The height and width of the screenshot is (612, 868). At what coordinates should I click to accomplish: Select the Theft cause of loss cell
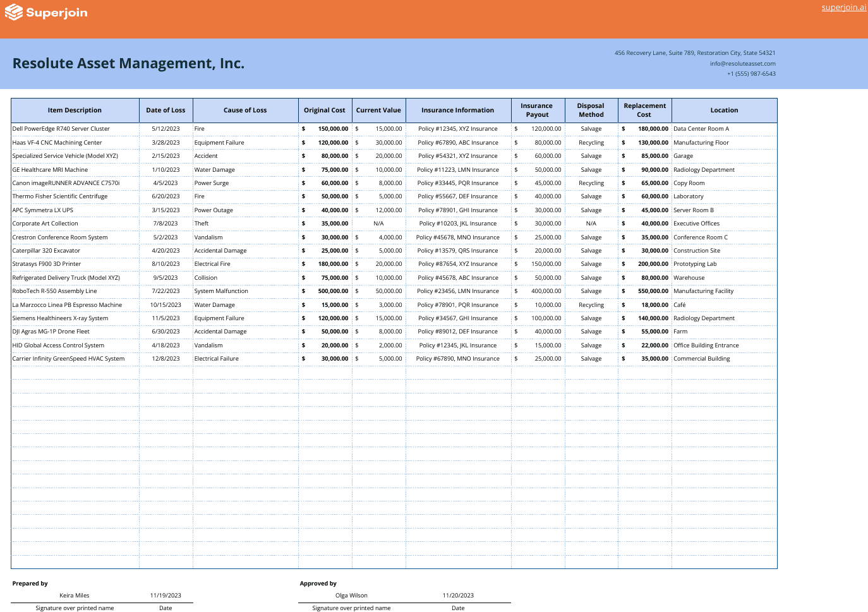pyautogui.click(x=202, y=224)
